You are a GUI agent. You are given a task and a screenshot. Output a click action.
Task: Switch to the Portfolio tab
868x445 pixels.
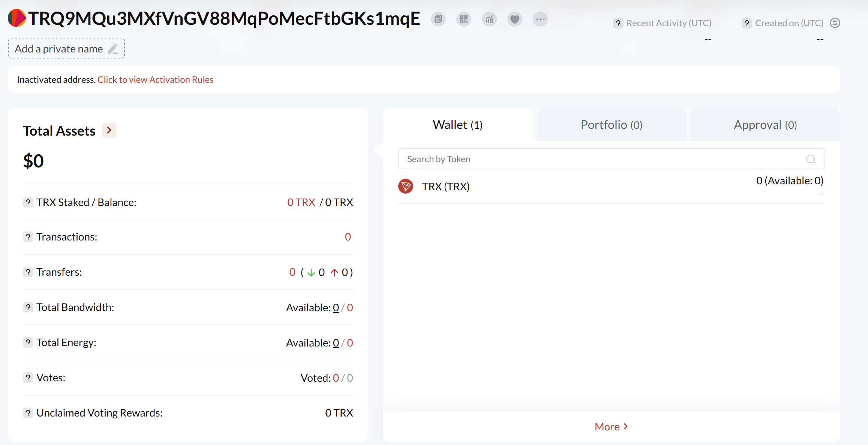[612, 125]
